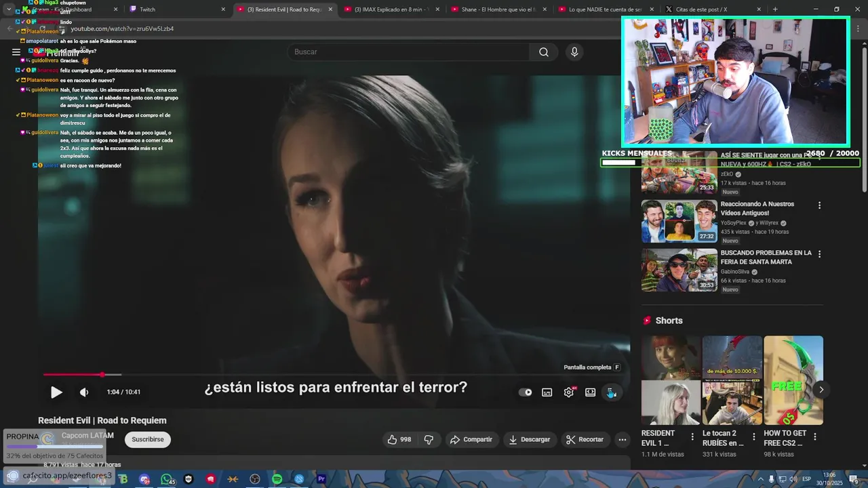The width and height of the screenshot is (868, 488).
Task: Open BUSCANDO PROBLEMAS EN LA FERIA video title
Action: point(766,257)
